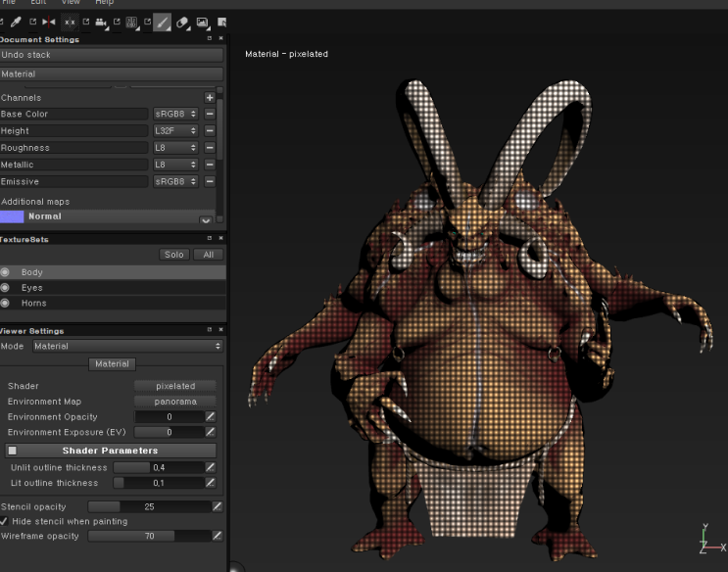Open the Help menu

tap(104, 2)
